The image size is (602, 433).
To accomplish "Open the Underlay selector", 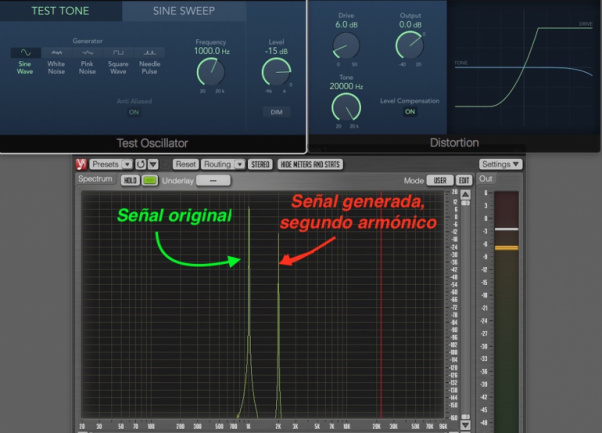I will pyautogui.click(x=213, y=180).
